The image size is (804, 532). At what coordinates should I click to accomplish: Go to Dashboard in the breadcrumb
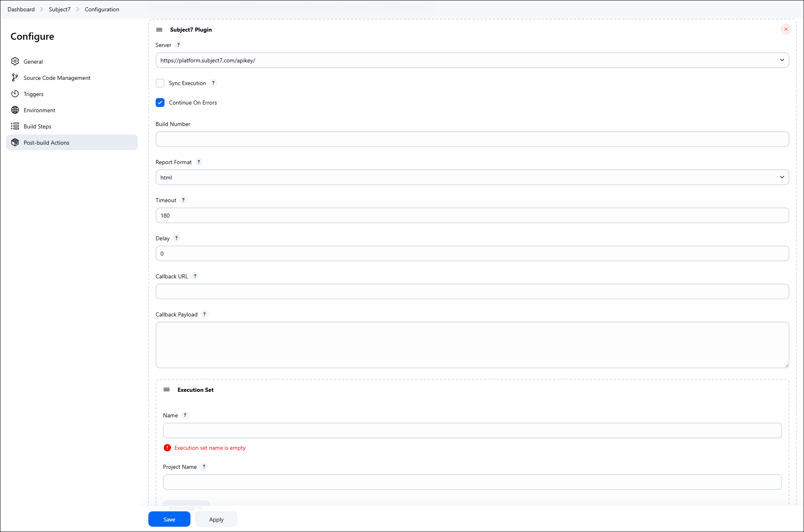pos(21,9)
